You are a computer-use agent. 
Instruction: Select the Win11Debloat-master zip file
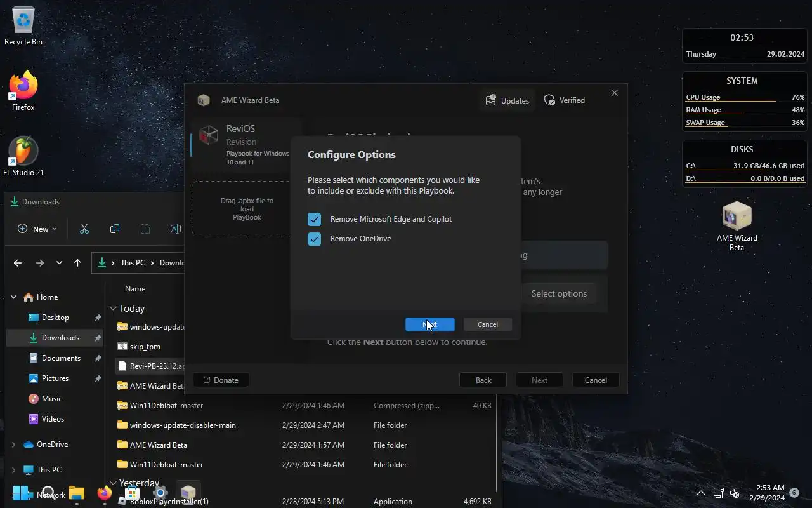304,406
